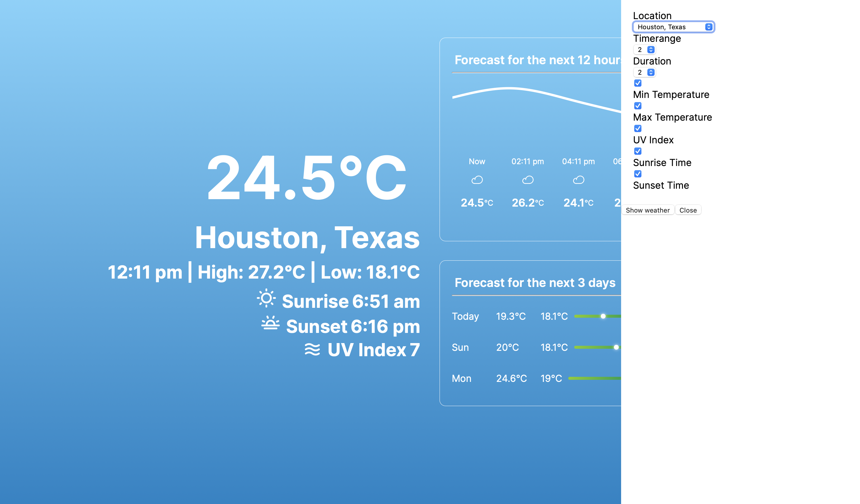
Task: Click the cloud icon under 04:11 pm
Action: click(x=578, y=180)
